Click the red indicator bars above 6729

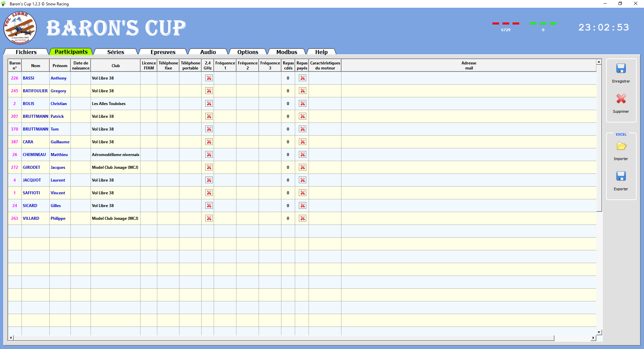click(505, 23)
